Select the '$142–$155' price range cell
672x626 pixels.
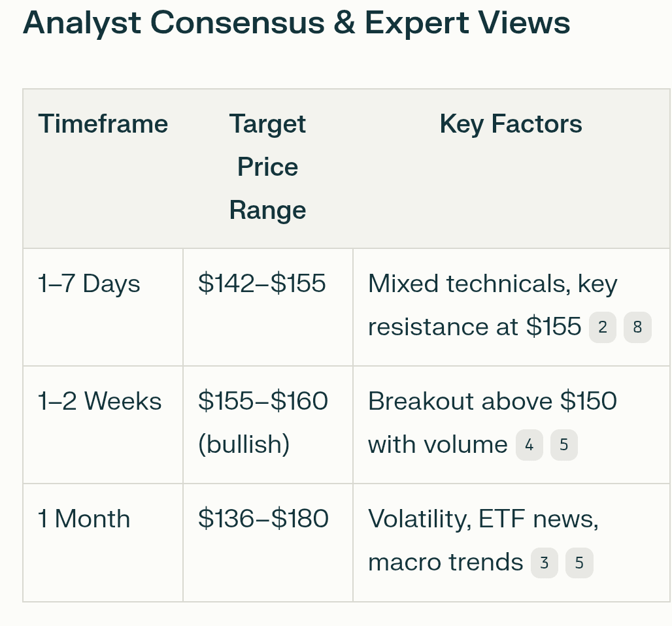261,284
